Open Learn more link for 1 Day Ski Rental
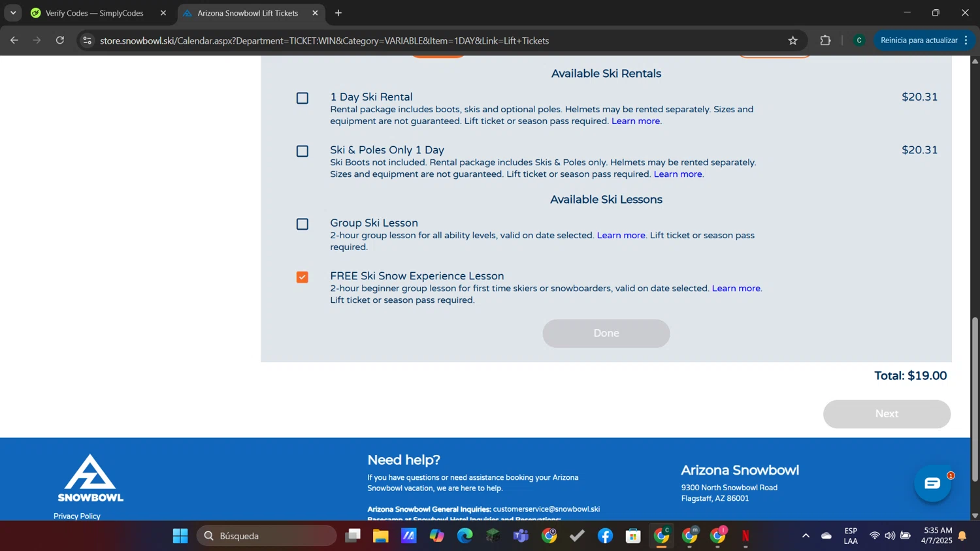Screen dimensions: 980x551 click(636, 121)
